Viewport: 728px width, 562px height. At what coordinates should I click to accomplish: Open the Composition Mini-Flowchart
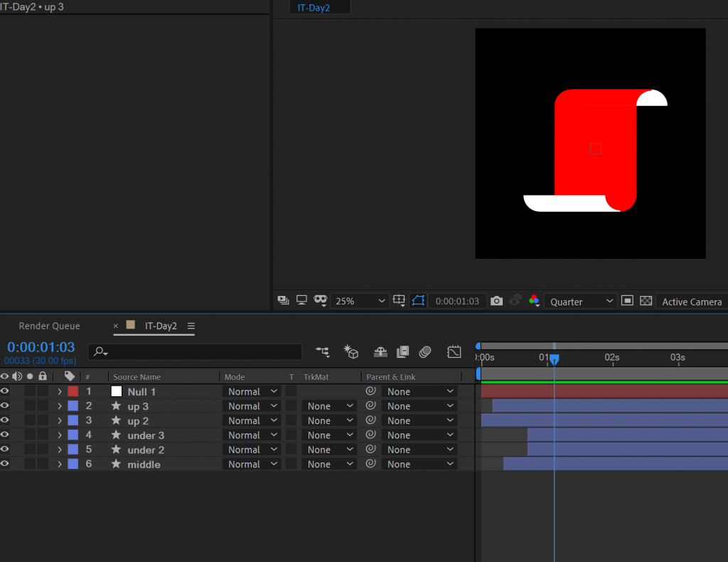tap(323, 352)
